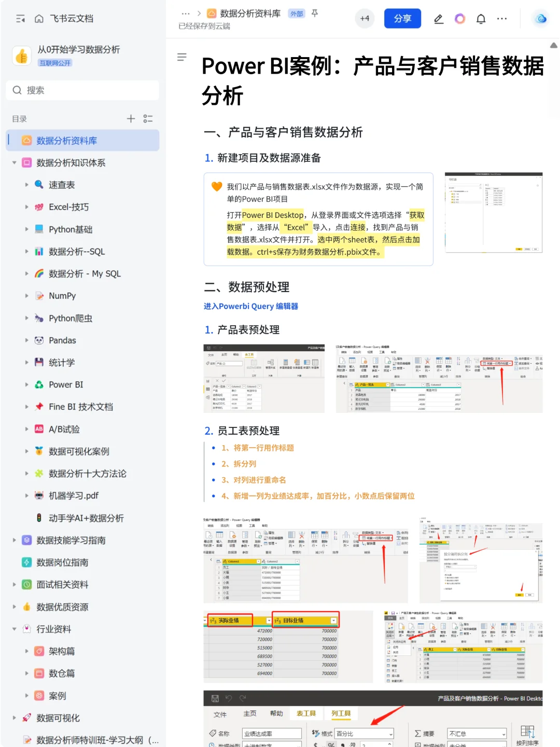Screen dimensions: 560x747
Task: Open the 统计学 page
Action: tap(62, 363)
